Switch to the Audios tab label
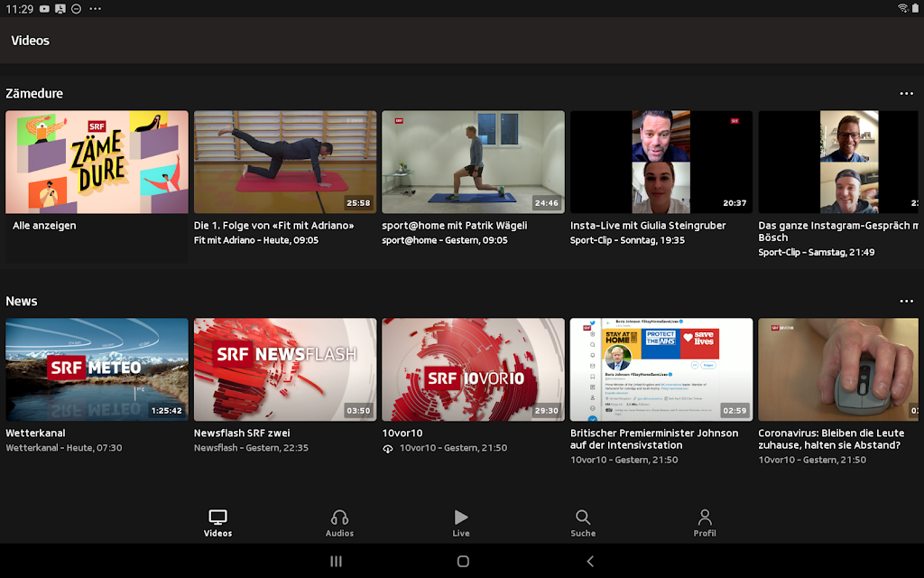 tap(340, 533)
